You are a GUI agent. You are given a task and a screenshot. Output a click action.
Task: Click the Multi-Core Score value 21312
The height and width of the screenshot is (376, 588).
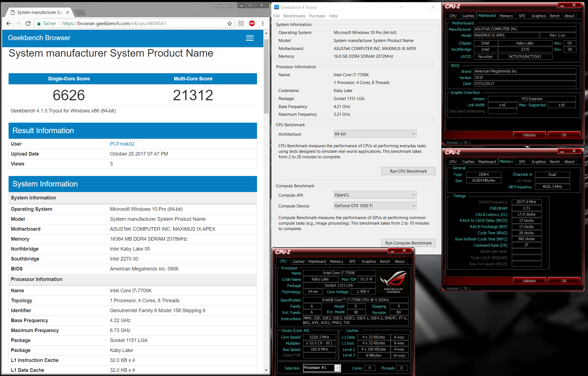pos(193,95)
